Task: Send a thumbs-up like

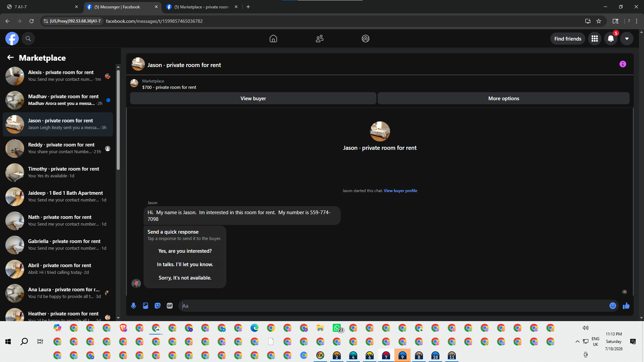Action: pos(626,306)
